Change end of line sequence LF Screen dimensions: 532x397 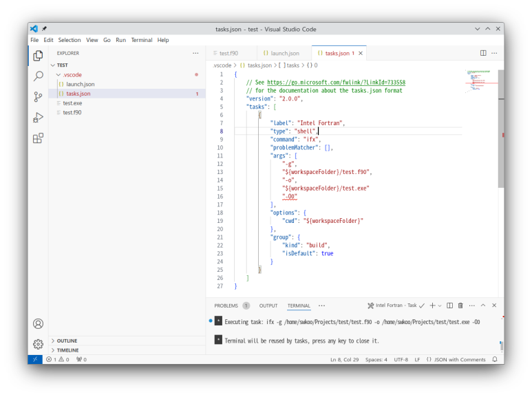coord(417,359)
